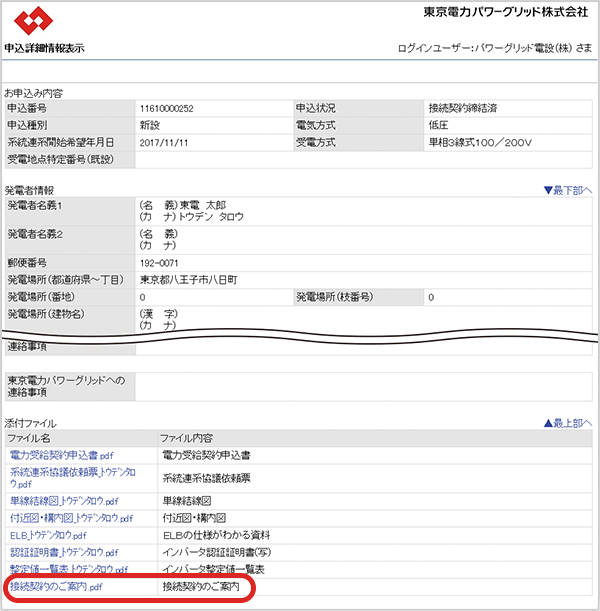Open 付近図・構内図_トウデンタロウ.pdf file
This screenshot has height=611, width=600.
[x=71, y=518]
